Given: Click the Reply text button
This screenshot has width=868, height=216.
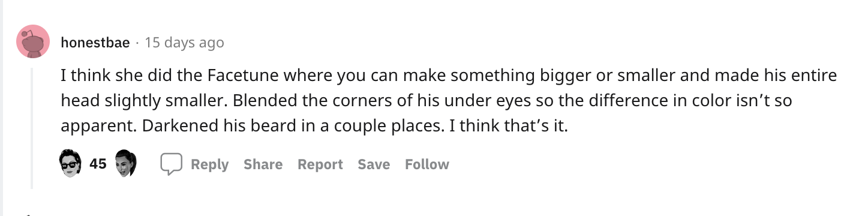Looking at the screenshot, I should click(x=209, y=164).
